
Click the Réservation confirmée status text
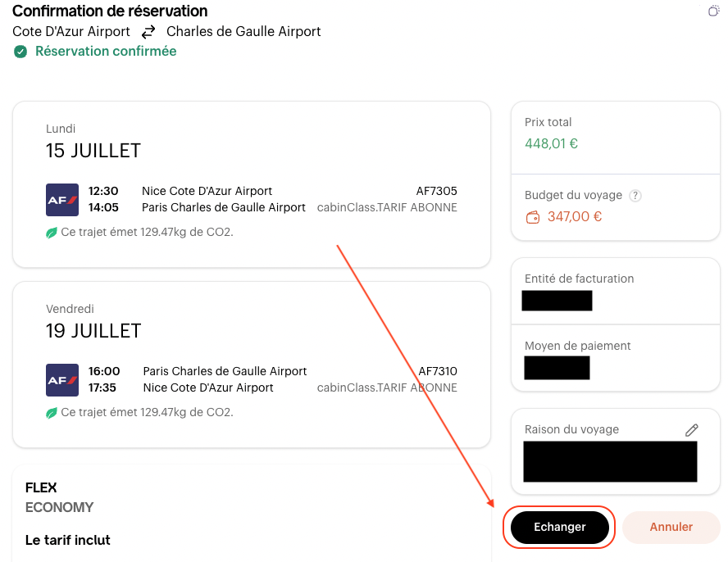coord(106,52)
